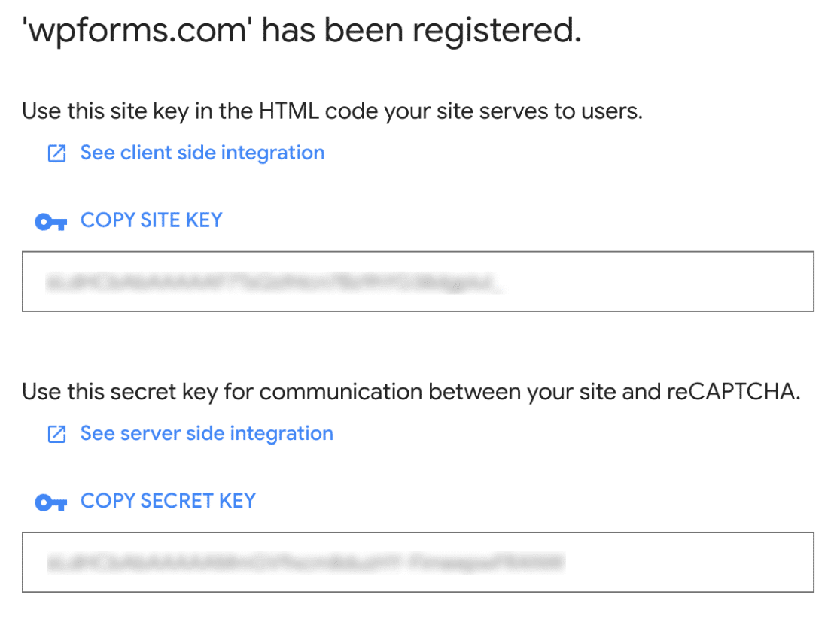840x619 pixels.
Task: Click the key icon next to COPY SECRET KEY
Action: tap(51, 502)
